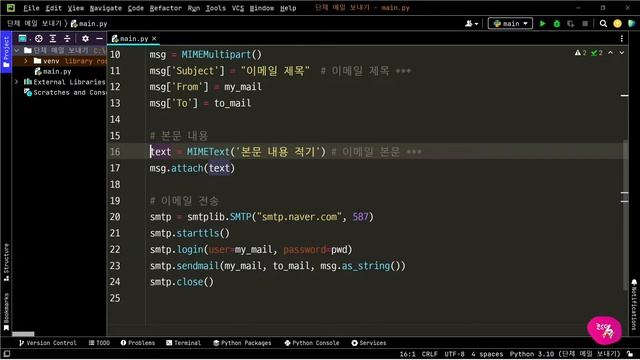Image resolution: width=640 pixels, height=360 pixels.
Task: Open the File menu
Action: click(31, 8)
